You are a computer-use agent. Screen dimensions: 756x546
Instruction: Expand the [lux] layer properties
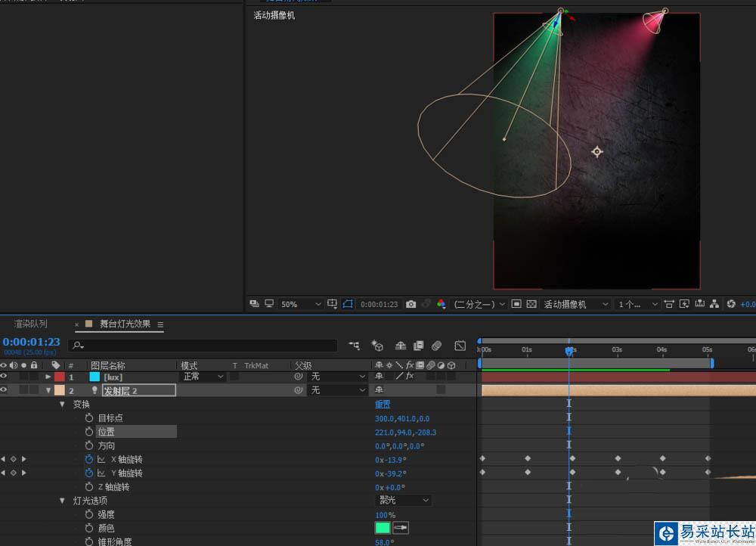pos(49,377)
